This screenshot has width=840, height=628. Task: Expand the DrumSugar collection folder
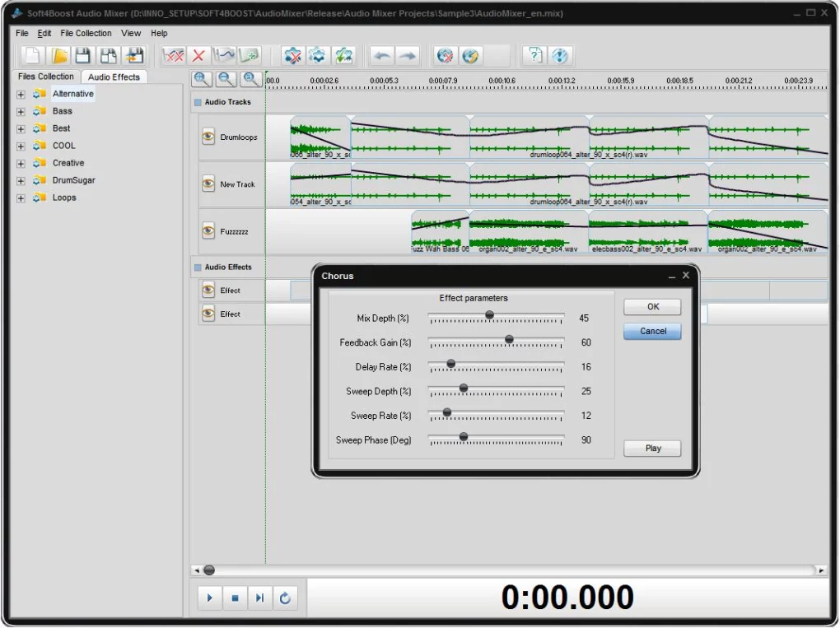[20, 180]
